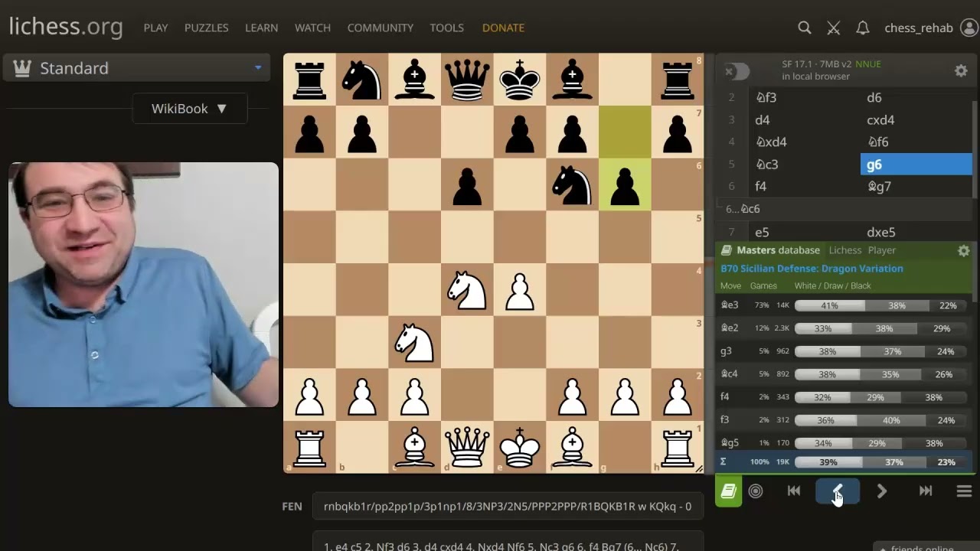This screenshot has width=980, height=551.
Task: Switch to the Player explorer tab
Action: pos(882,250)
